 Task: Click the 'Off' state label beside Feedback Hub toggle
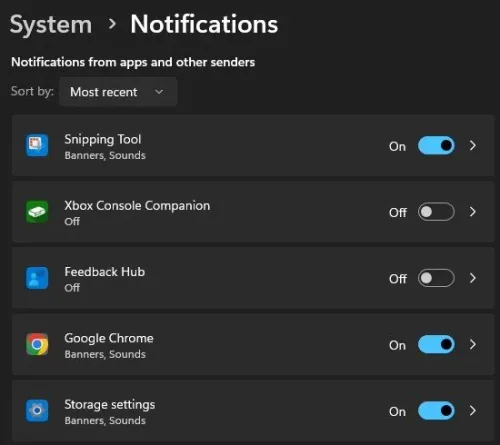pyautogui.click(x=398, y=279)
